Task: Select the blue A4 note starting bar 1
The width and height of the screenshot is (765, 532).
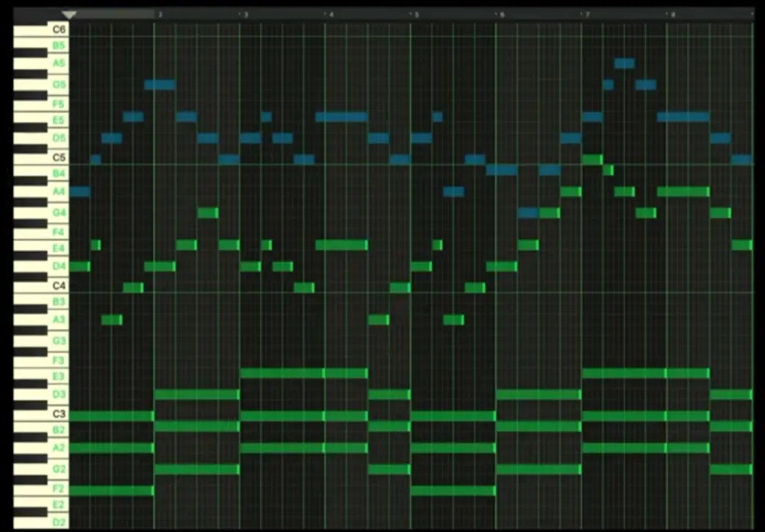Action: pos(79,192)
